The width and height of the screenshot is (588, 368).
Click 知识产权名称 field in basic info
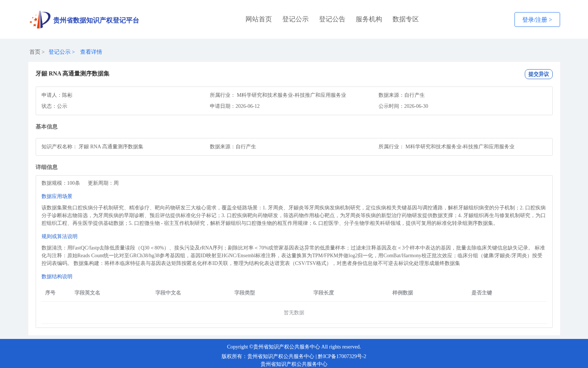click(92, 146)
